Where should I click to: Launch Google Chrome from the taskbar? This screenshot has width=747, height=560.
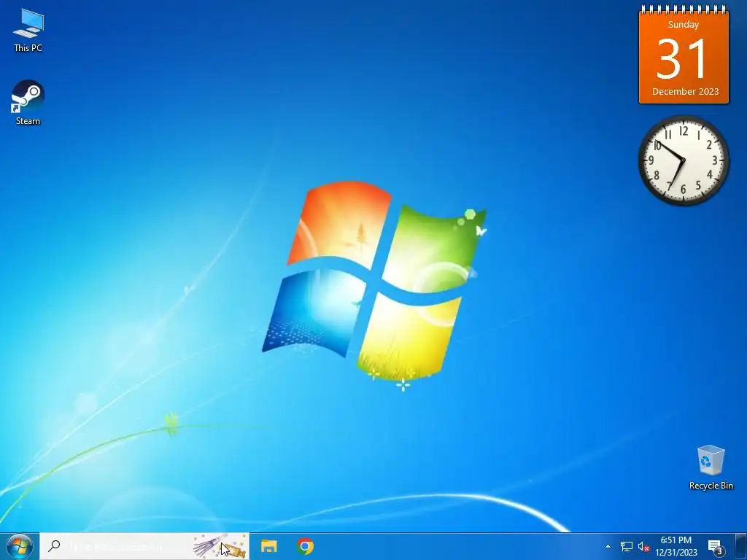[305, 546]
